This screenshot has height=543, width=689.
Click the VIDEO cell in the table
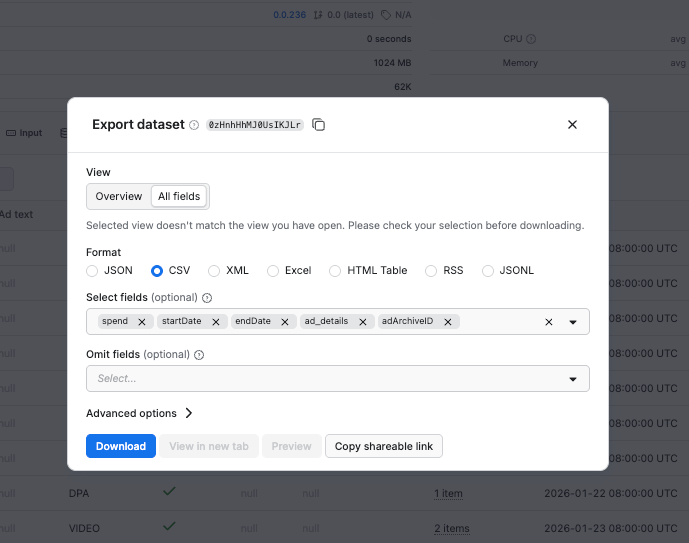pos(84,529)
